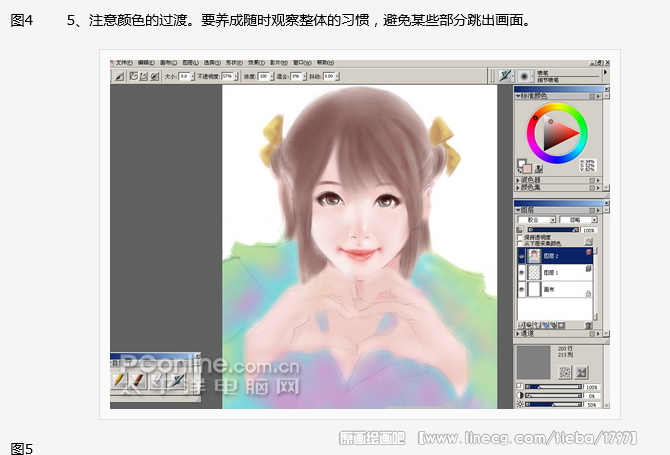
Task: Open the Effects menu
Action: click(256, 63)
